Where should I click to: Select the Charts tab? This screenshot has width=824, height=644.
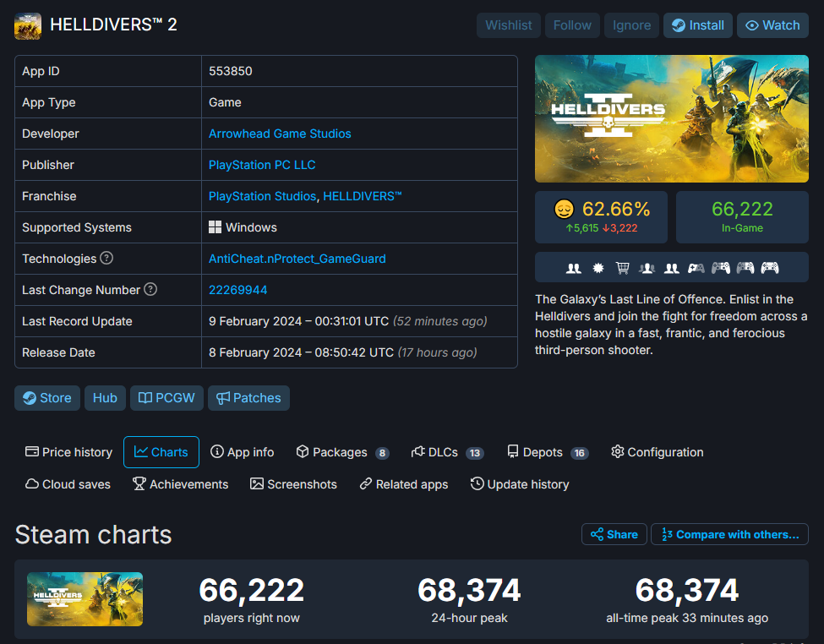point(161,452)
